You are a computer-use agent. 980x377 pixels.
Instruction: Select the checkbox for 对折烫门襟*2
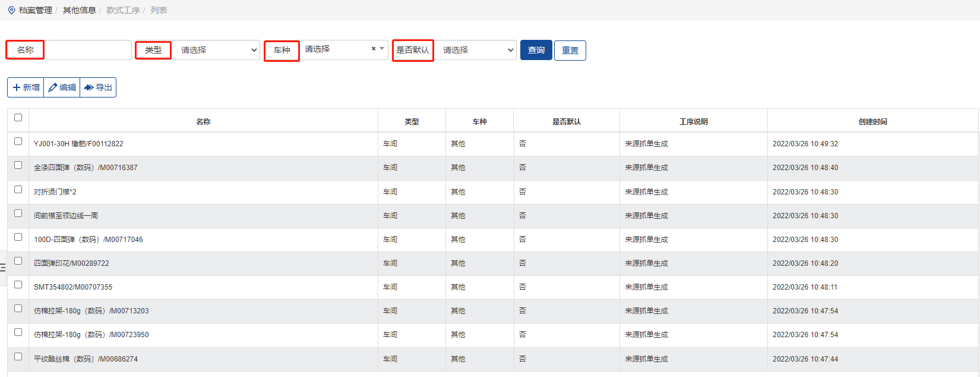(18, 190)
